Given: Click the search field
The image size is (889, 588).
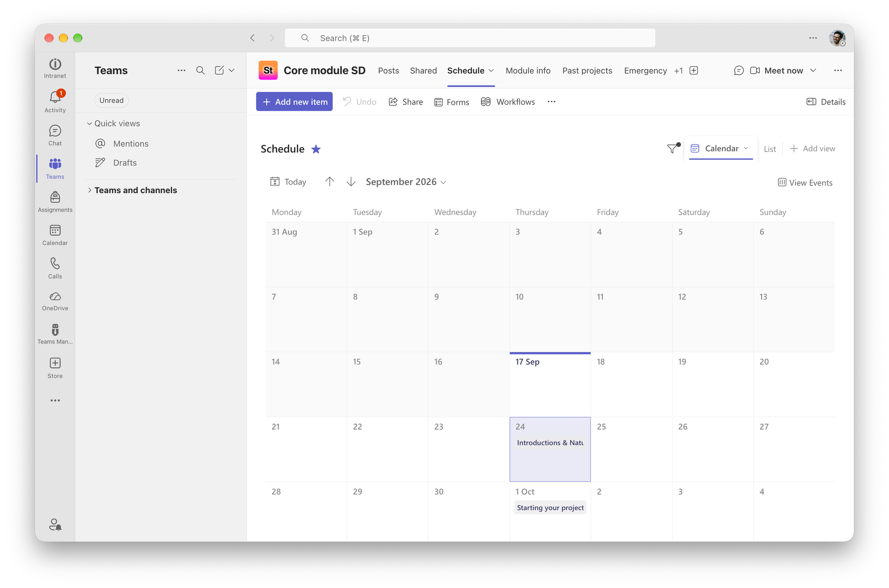Looking at the screenshot, I should [470, 38].
